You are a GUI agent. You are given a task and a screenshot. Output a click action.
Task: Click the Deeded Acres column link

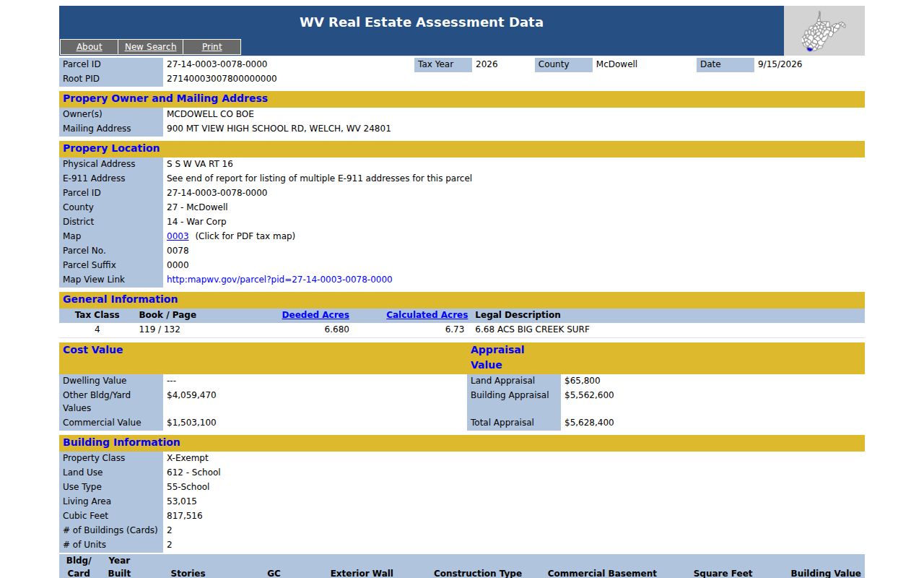click(x=315, y=315)
